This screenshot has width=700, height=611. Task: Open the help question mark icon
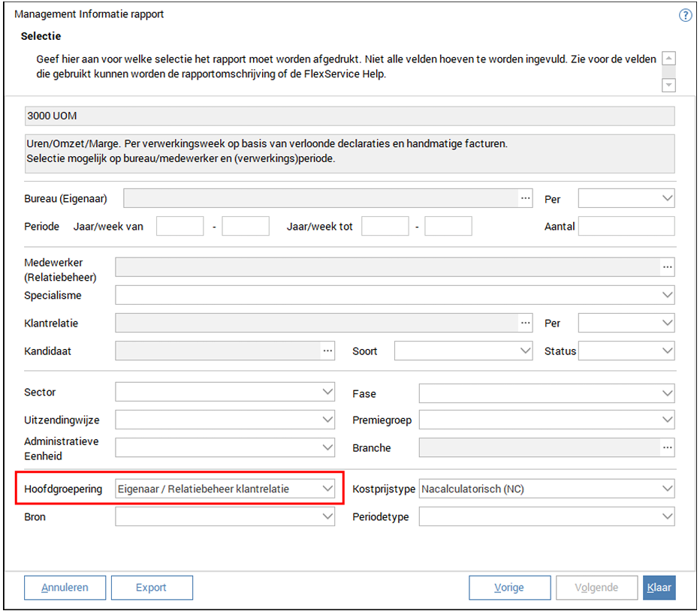point(685,15)
